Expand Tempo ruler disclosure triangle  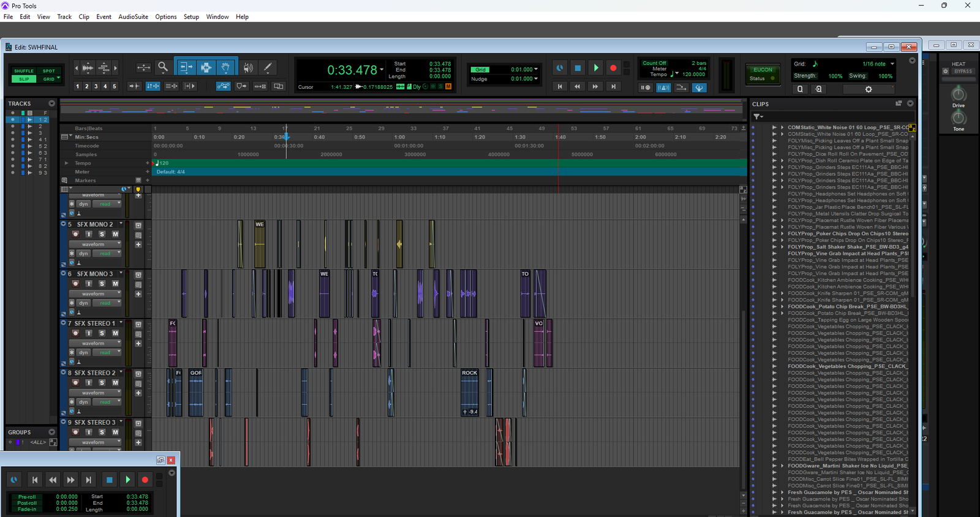66,163
